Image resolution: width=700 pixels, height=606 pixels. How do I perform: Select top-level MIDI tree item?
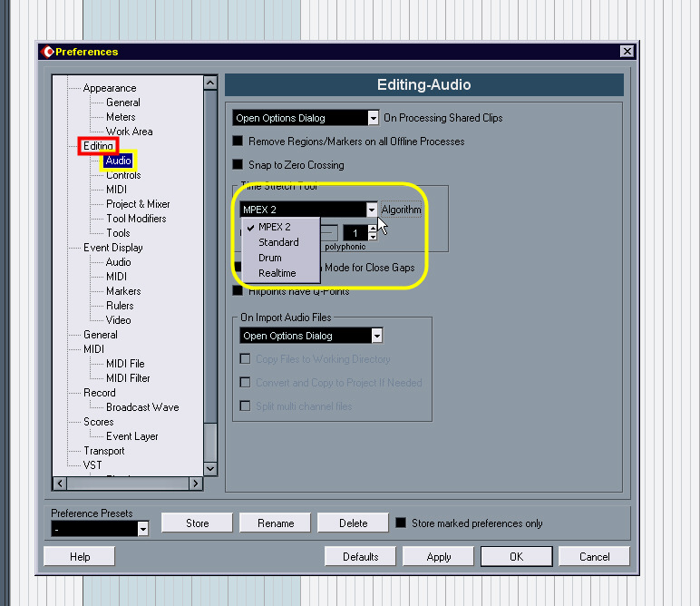[93, 349]
